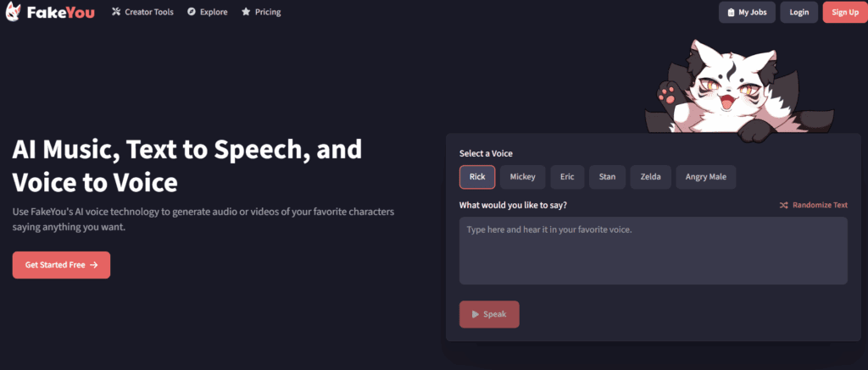Select the Mickey voice option
Screen dimensions: 868x370
pyautogui.click(x=522, y=177)
